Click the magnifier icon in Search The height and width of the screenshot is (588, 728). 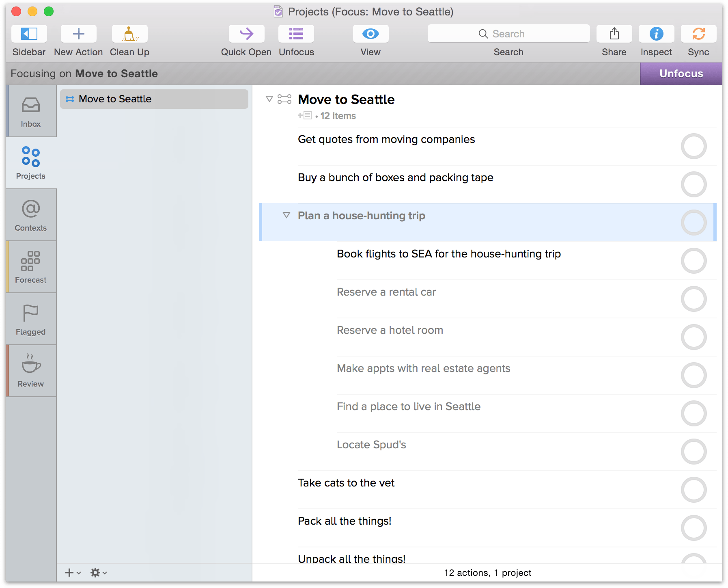(483, 34)
